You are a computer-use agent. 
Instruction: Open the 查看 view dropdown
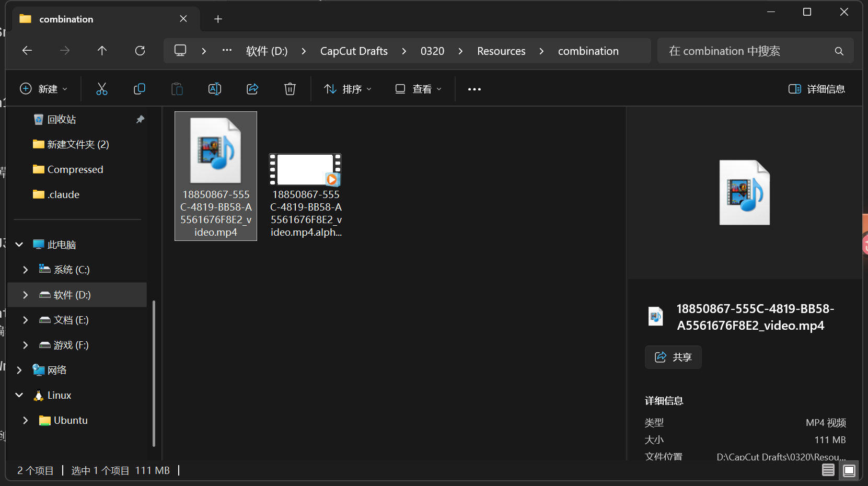click(x=419, y=89)
